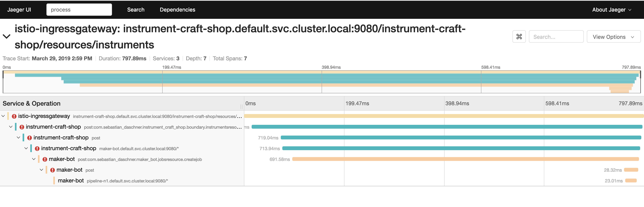Click Services: 3 summary text
Screen dimensions: 644x207
tap(166, 59)
